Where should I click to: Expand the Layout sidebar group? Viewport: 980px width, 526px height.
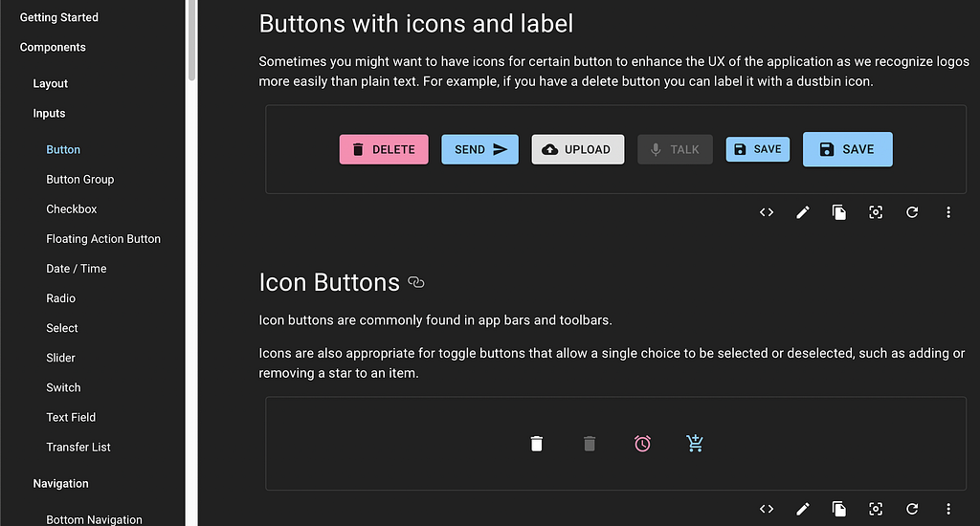(51, 83)
